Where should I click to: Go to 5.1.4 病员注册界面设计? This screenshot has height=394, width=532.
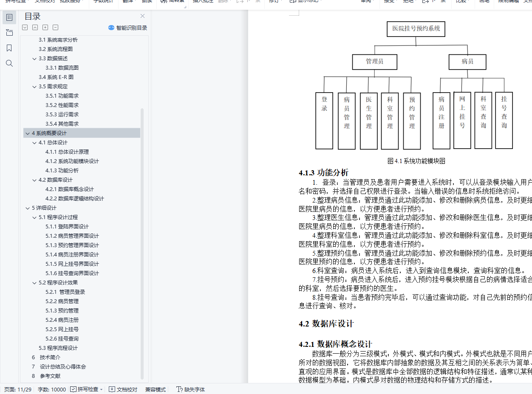(72, 255)
